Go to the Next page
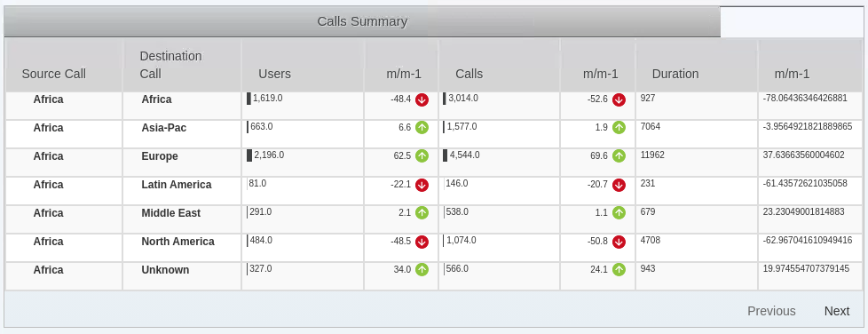Viewport: 868px width, 334px height. [836, 311]
